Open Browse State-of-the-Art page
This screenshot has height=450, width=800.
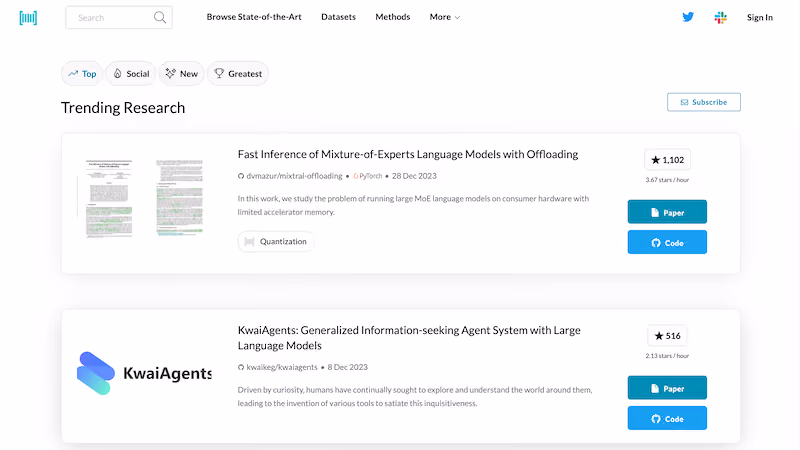click(x=254, y=17)
